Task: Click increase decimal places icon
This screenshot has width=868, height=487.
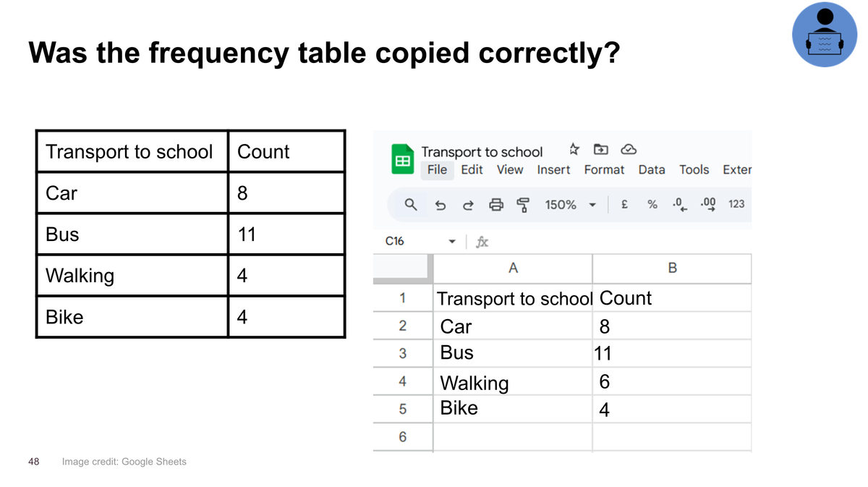Action: tap(709, 205)
